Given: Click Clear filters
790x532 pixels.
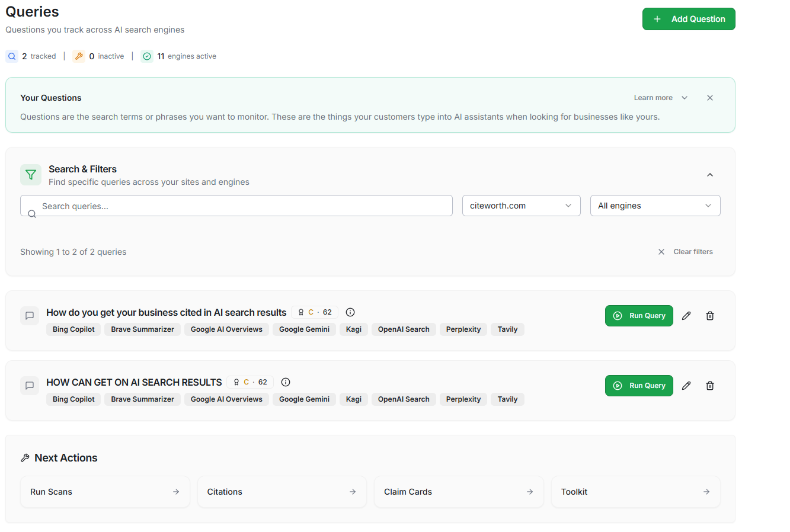Looking at the screenshot, I should tap(693, 251).
